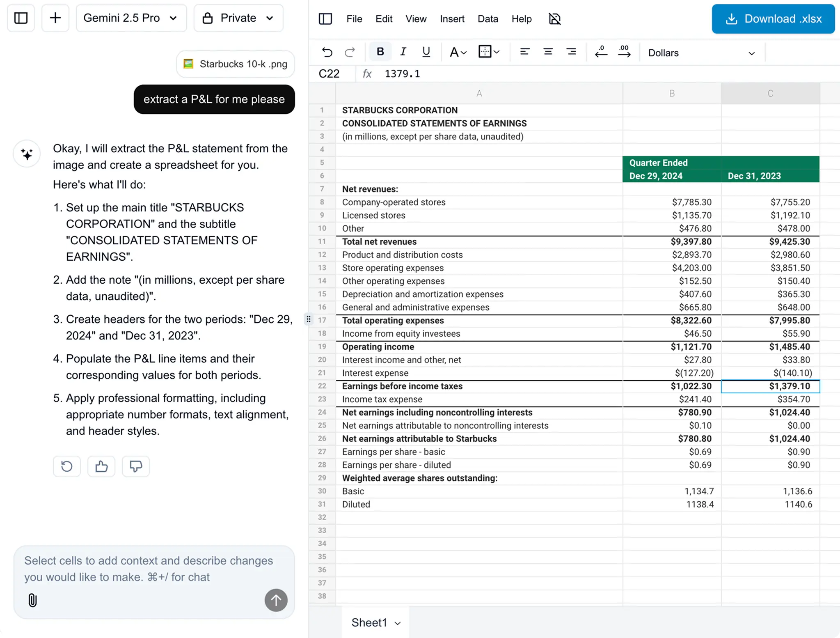
Task: Decrease decimal places for selected cell
Action: (600, 52)
